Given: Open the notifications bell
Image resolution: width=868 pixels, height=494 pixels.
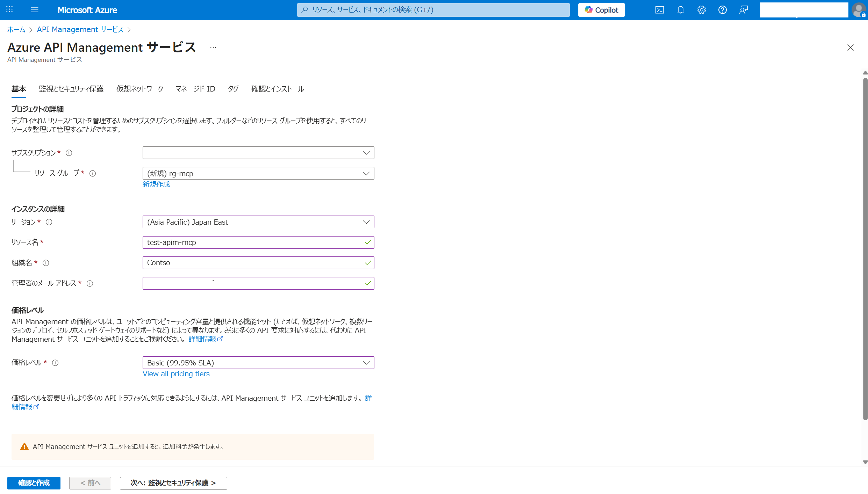Looking at the screenshot, I should pyautogui.click(x=680, y=10).
